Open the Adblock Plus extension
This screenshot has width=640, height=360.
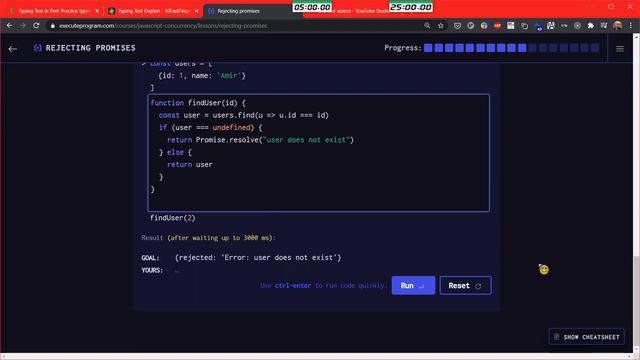pyautogui.click(x=497, y=26)
